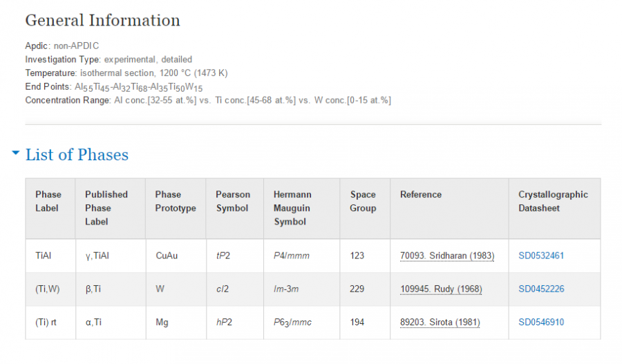Click the Phase Prototype column header
Image resolution: width=622 pixels, height=364 pixels.
176,201
